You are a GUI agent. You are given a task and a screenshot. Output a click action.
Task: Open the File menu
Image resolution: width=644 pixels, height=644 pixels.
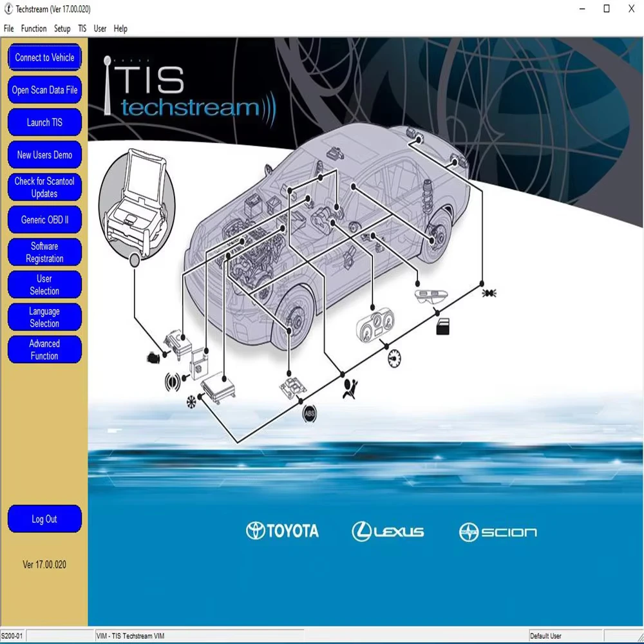tap(8, 28)
